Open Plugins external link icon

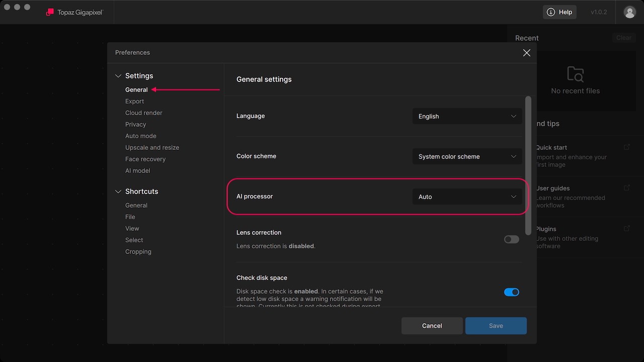click(626, 228)
